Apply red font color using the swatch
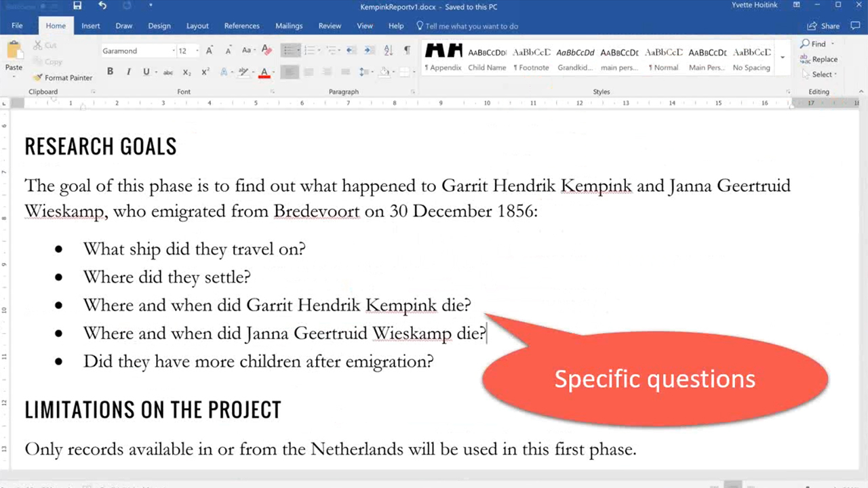The height and width of the screenshot is (488, 868). point(264,72)
